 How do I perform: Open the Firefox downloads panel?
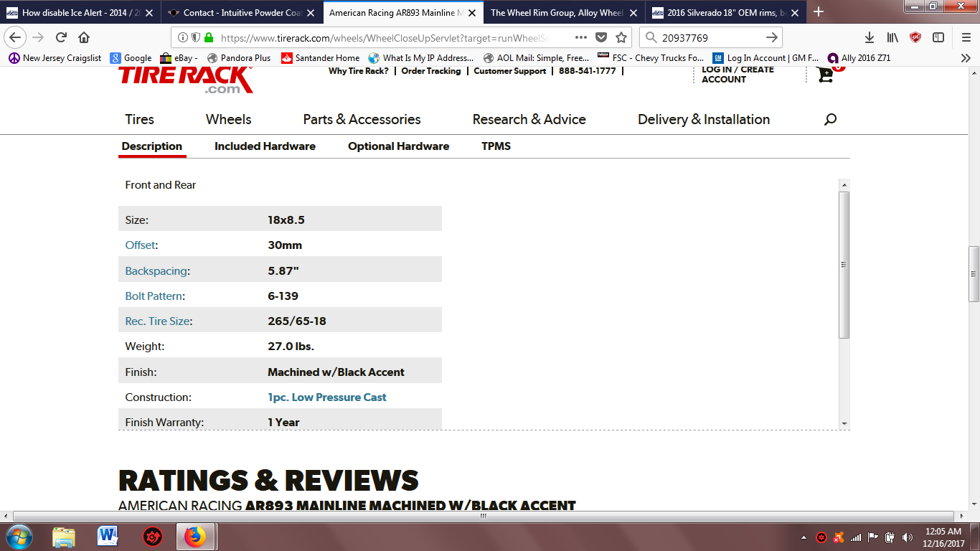[x=869, y=37]
